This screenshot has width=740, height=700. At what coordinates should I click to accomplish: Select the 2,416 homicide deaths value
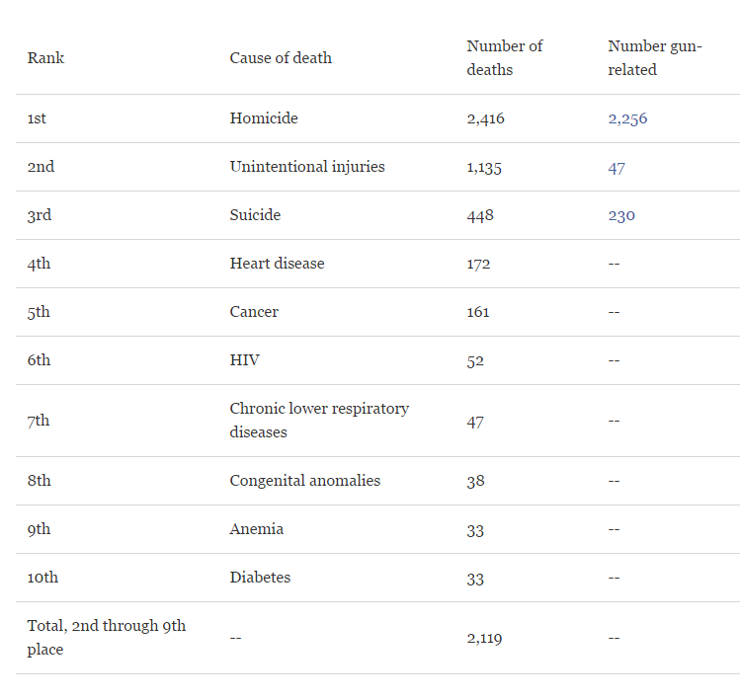pyautogui.click(x=485, y=118)
